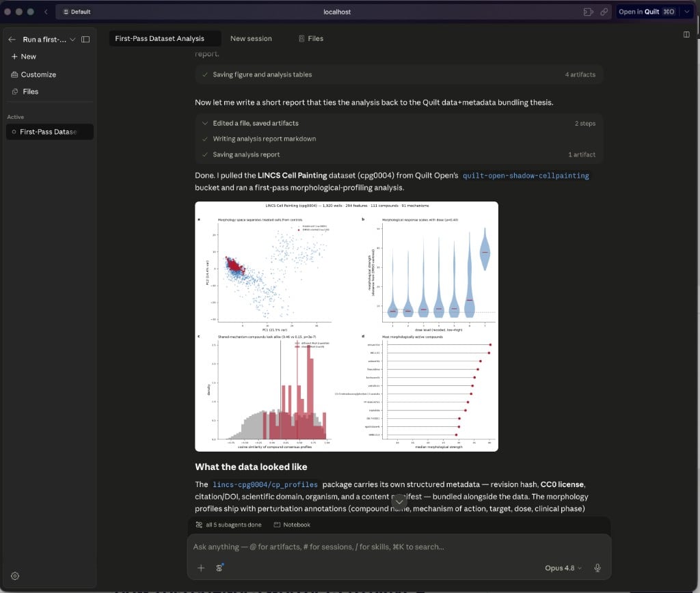Viewport: 700px width, 593px height.
Task: Click the device cast icon in title bar
Action: pos(589,12)
